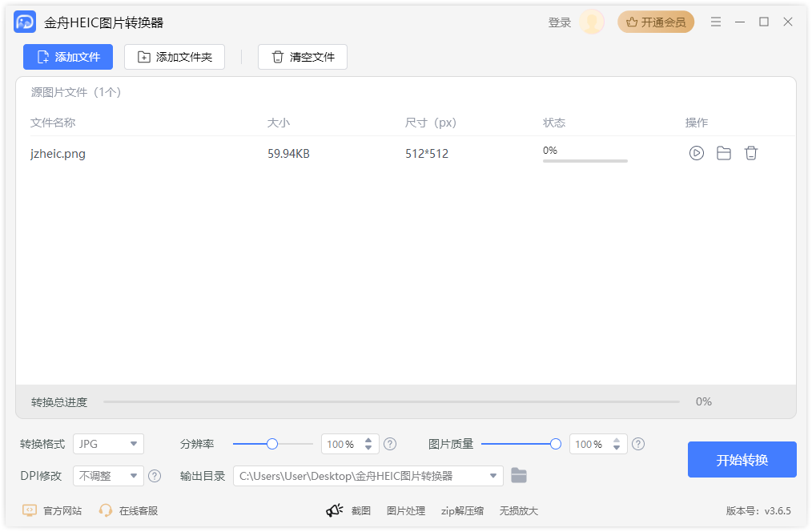The image size is (812, 532).
Task: Open the DPI修改 adjustment dropdown
Action: [108, 475]
